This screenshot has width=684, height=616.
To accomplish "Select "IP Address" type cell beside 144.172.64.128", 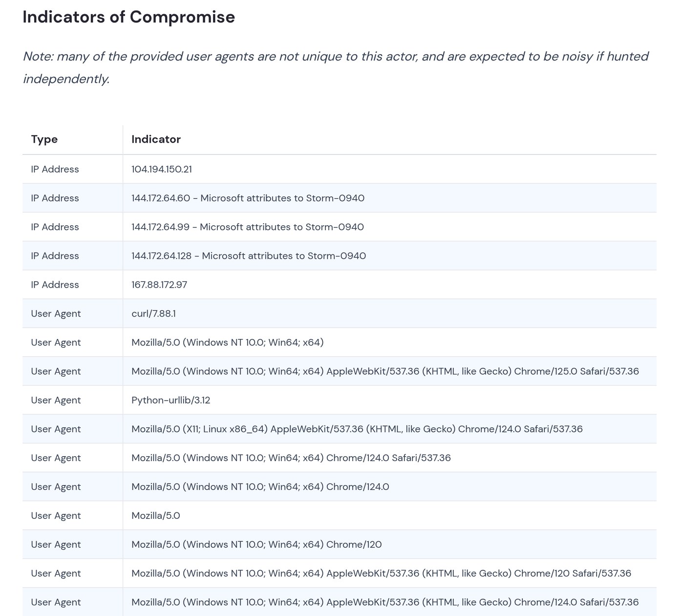I will 55,255.
